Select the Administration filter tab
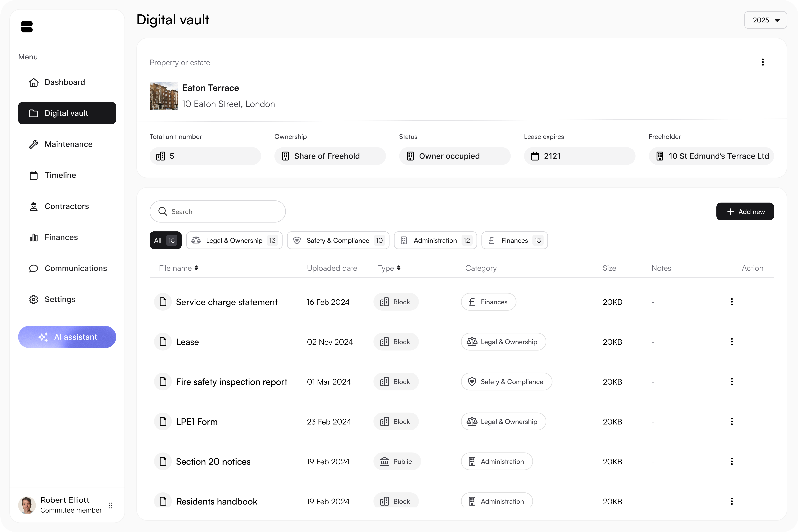 pyautogui.click(x=435, y=240)
